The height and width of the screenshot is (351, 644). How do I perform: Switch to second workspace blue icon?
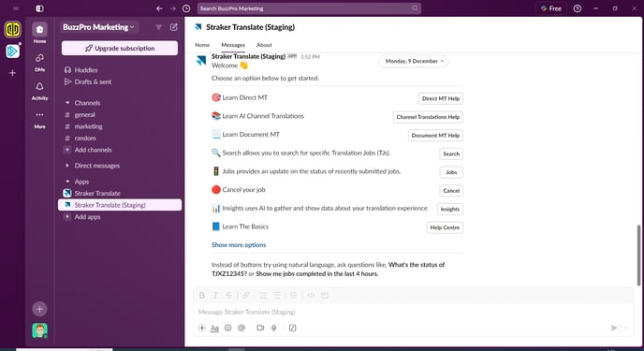(x=12, y=51)
